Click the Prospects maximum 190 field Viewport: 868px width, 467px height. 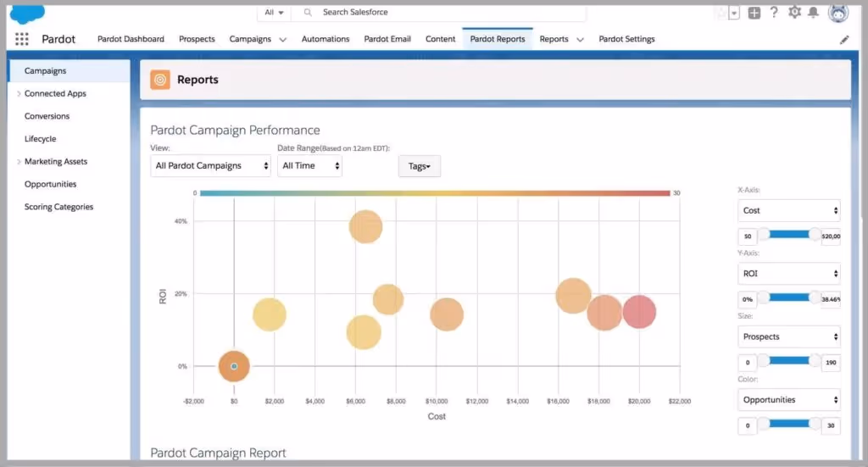pyautogui.click(x=831, y=363)
